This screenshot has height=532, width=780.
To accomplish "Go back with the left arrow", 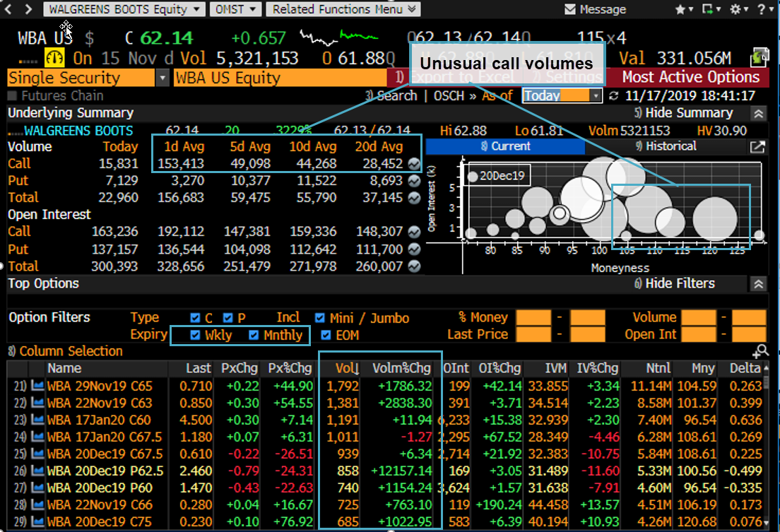I will tap(8, 9).
